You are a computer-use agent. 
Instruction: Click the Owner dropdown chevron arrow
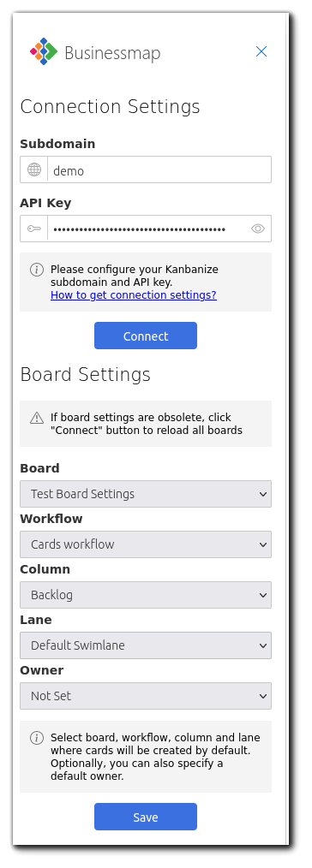263,697
